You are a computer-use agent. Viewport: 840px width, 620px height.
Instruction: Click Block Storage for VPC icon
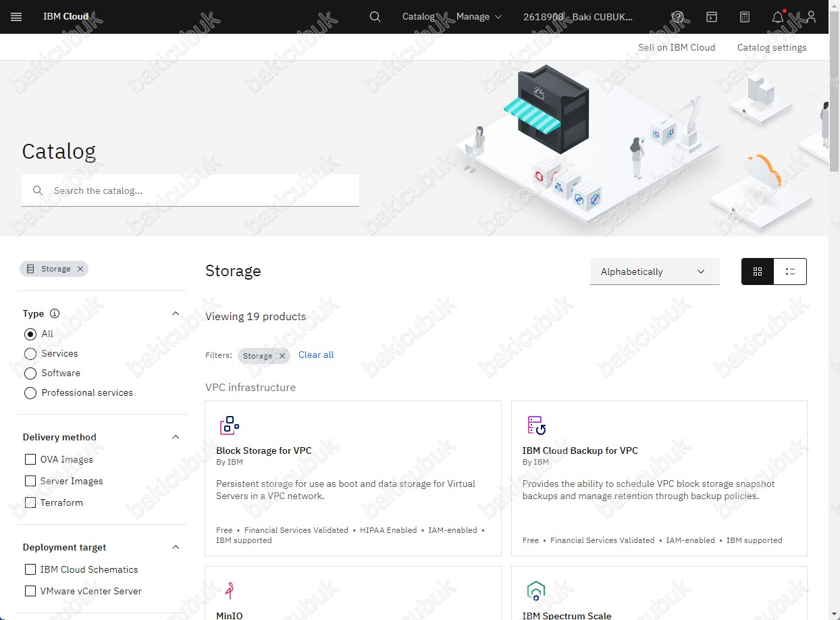point(230,425)
